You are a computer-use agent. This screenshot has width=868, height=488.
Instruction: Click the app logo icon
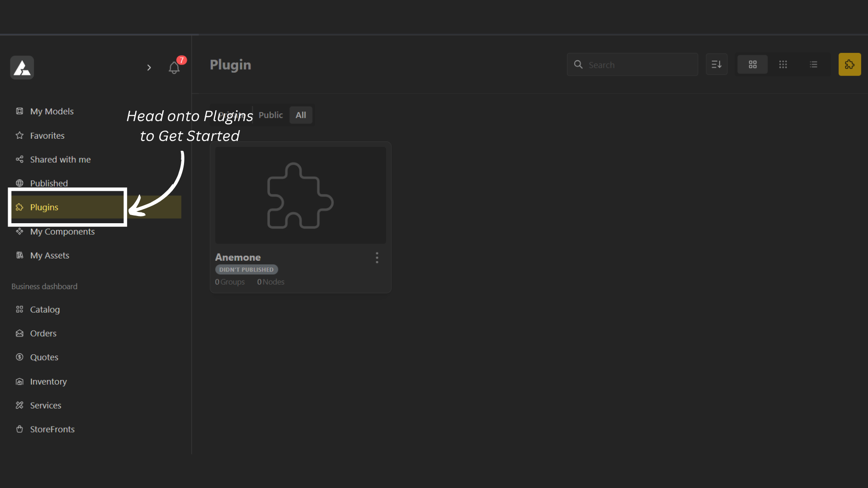22,68
